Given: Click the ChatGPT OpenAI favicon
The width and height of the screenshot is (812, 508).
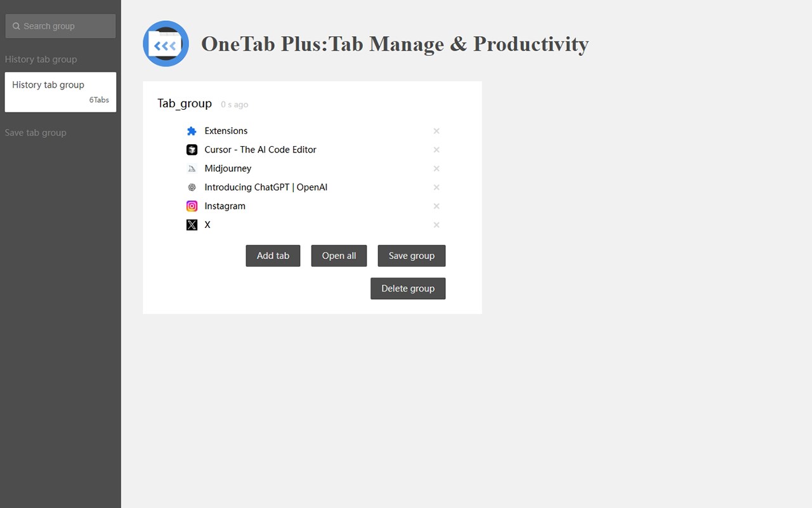Looking at the screenshot, I should (x=192, y=187).
